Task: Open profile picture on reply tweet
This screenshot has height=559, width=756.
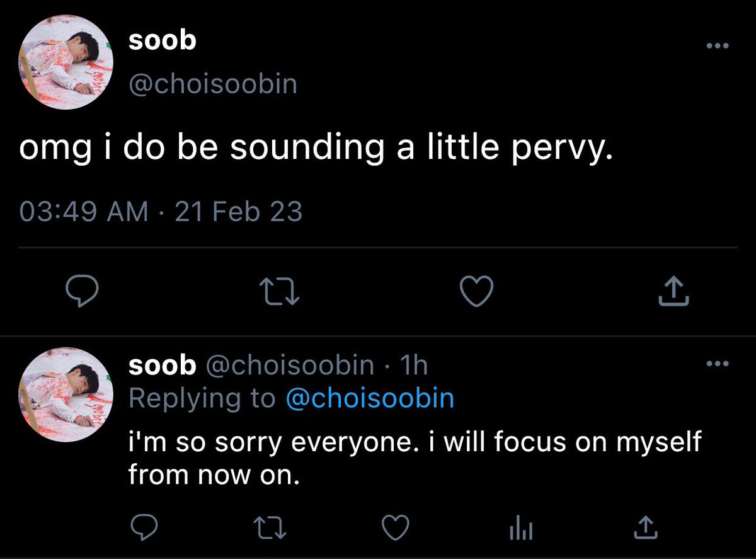Action: pyautogui.click(x=67, y=395)
